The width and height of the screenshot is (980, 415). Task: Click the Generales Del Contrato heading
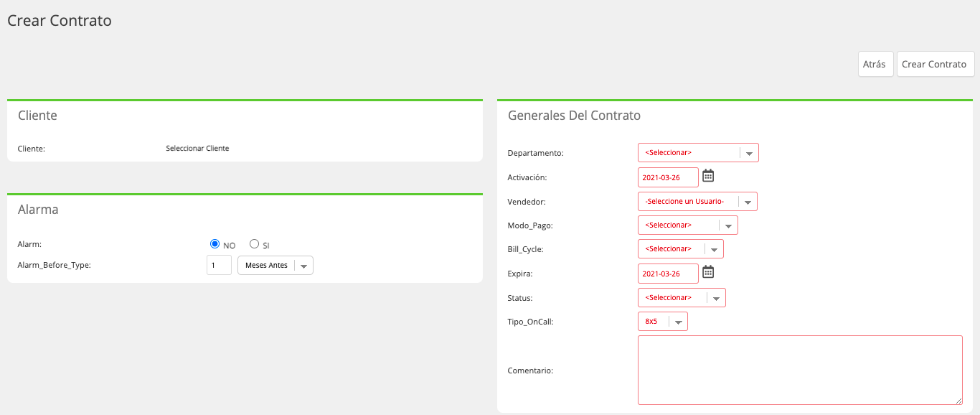click(574, 116)
